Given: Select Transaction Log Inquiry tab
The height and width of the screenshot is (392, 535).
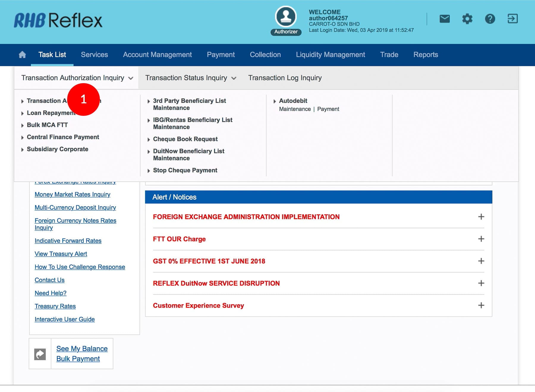Looking at the screenshot, I should 285,78.
